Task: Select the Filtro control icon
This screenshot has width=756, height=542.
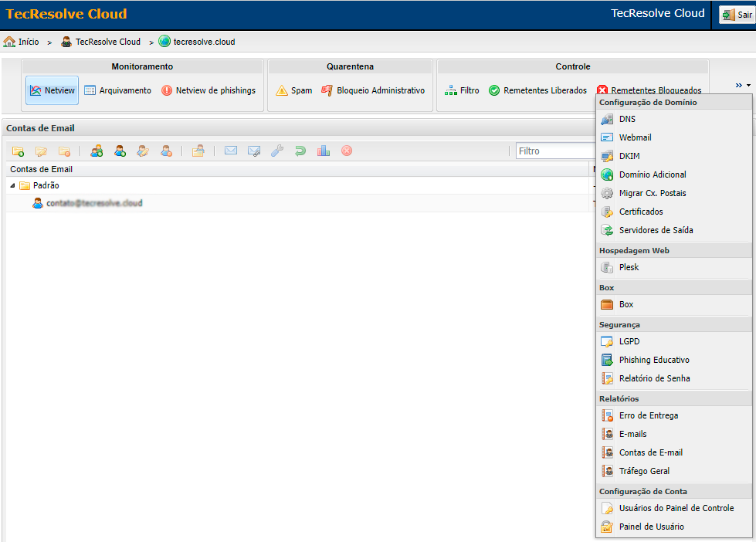Action: pos(462,90)
